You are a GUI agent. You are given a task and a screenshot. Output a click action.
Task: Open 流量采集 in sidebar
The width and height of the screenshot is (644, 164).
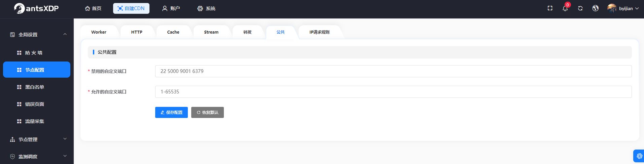[37, 121]
